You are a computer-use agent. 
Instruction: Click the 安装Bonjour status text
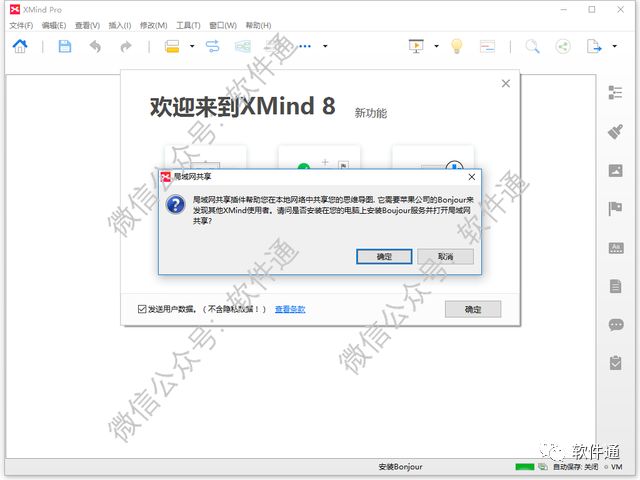click(400, 467)
